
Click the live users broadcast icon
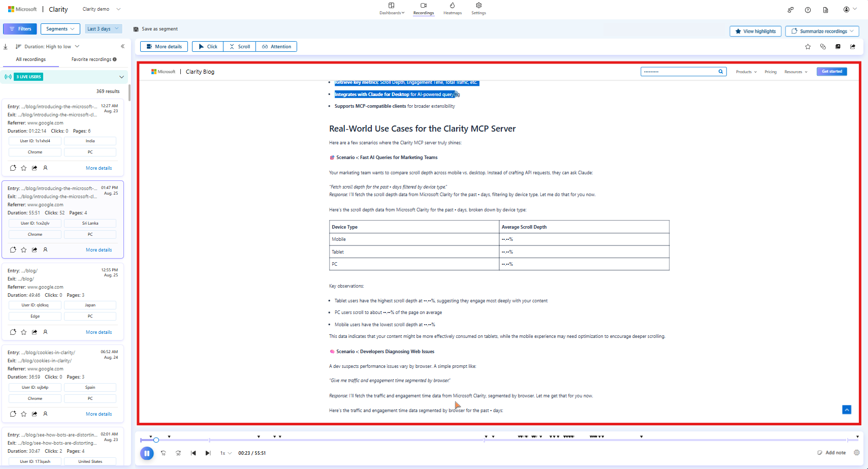tap(8, 77)
